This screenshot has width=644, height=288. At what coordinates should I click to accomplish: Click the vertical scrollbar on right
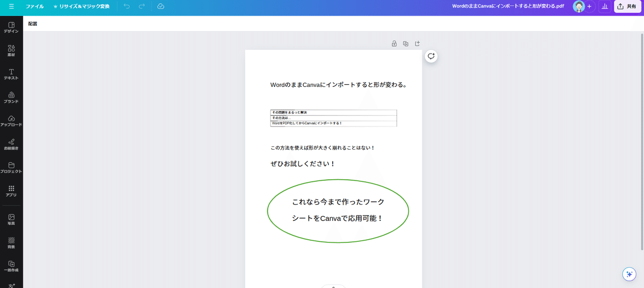[642, 142]
